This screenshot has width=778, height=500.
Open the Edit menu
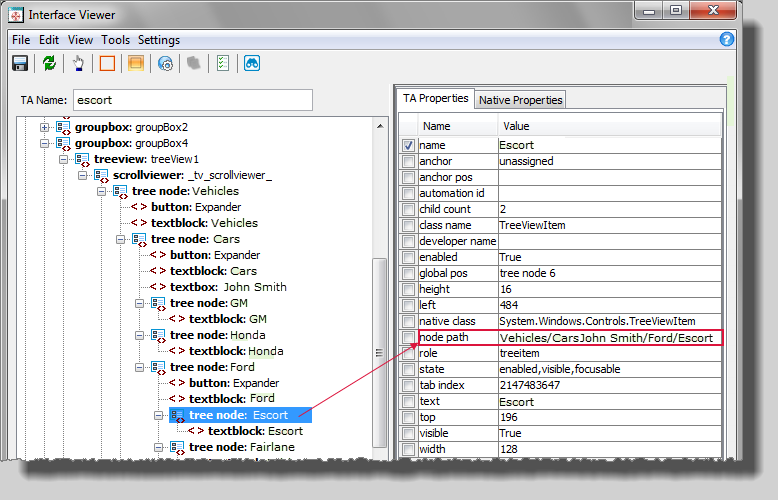click(49, 40)
